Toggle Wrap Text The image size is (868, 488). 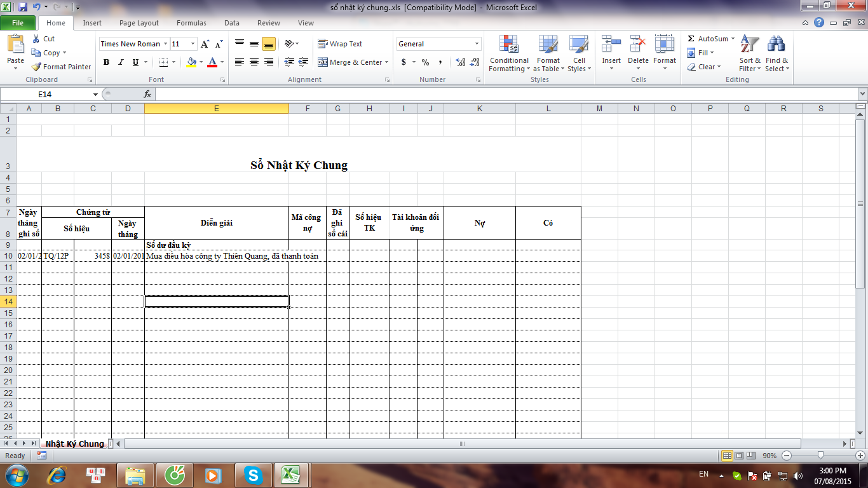(340, 44)
